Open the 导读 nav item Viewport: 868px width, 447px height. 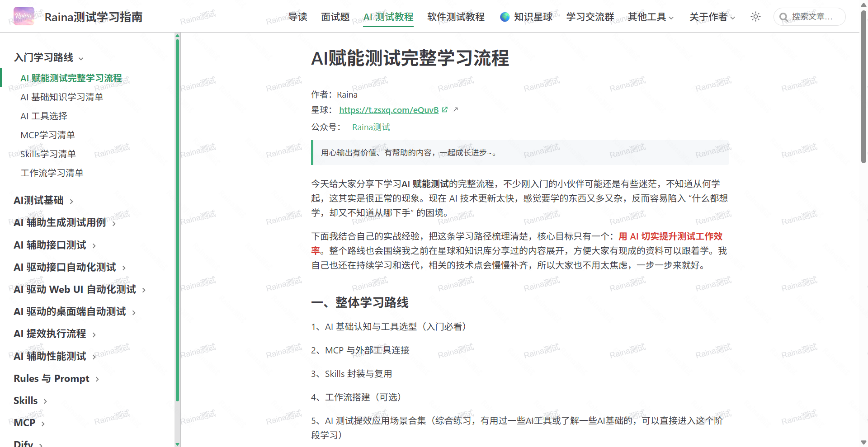pyautogui.click(x=297, y=17)
